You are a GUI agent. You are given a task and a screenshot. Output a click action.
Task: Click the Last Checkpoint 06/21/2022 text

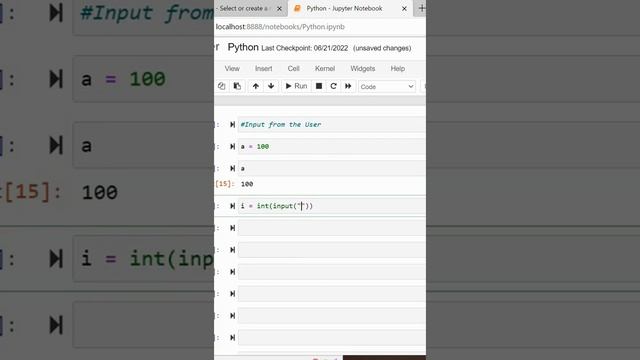pyautogui.click(x=304, y=48)
